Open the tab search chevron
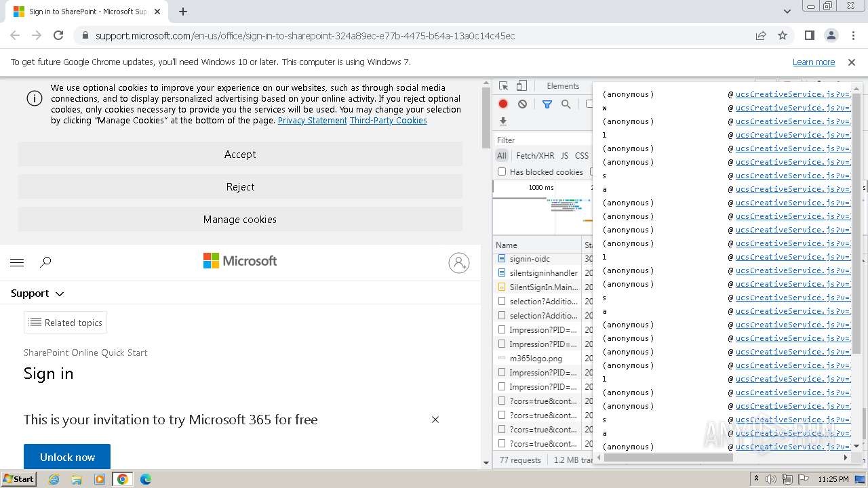Viewport: 868px width, 488px height. coord(787,12)
